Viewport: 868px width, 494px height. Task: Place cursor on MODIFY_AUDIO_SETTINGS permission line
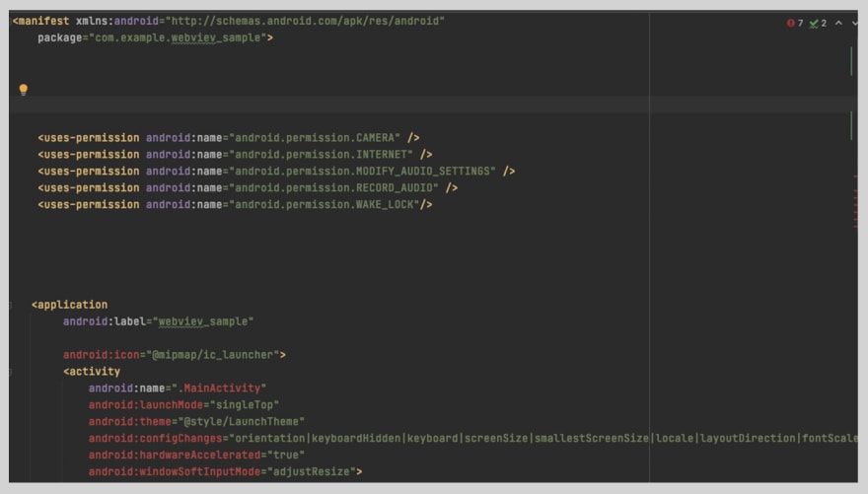point(276,171)
